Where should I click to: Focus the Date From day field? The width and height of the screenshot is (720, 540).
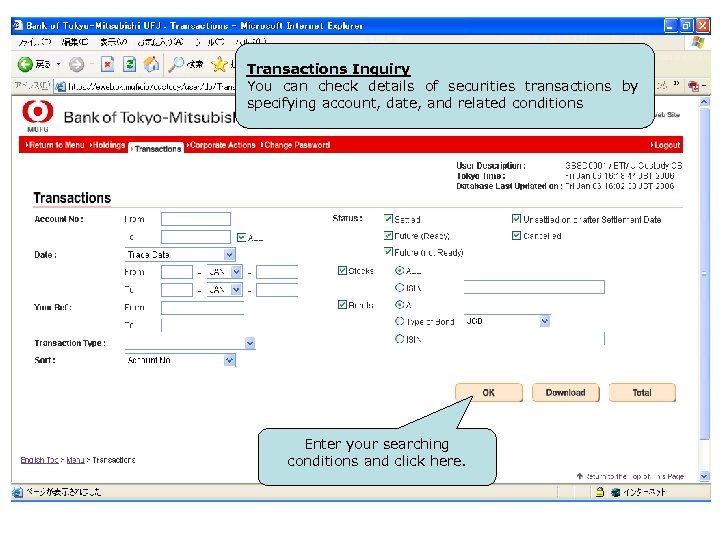[177, 272]
